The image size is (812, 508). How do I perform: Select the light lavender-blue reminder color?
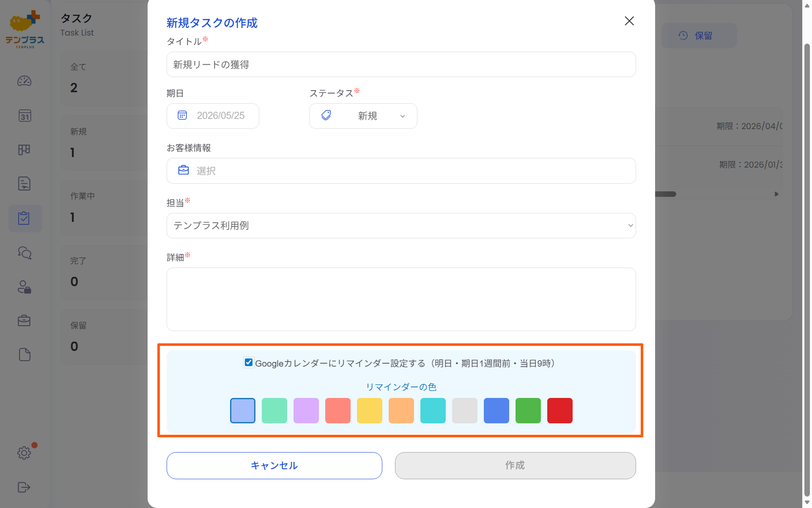243,411
